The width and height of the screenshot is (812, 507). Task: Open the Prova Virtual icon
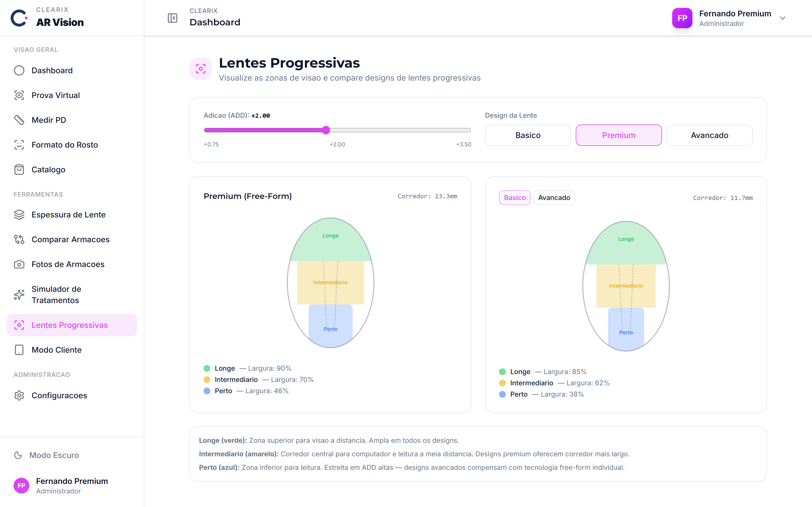(19, 95)
